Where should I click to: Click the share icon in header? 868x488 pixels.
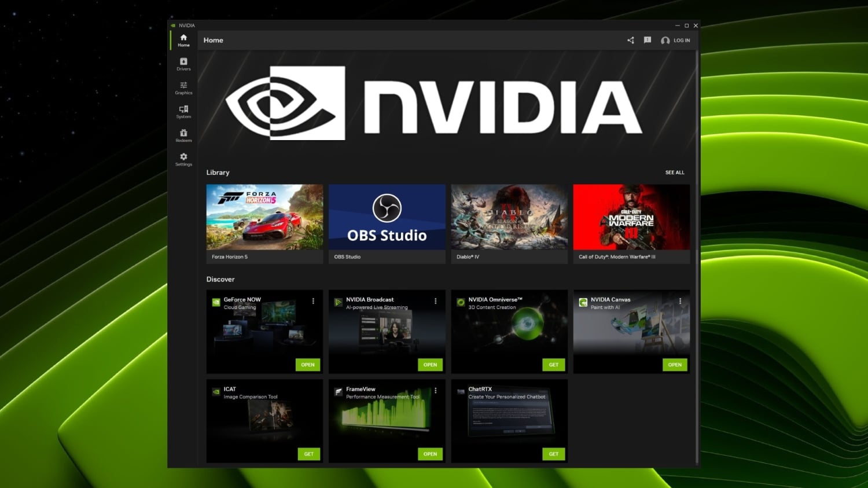click(x=631, y=41)
